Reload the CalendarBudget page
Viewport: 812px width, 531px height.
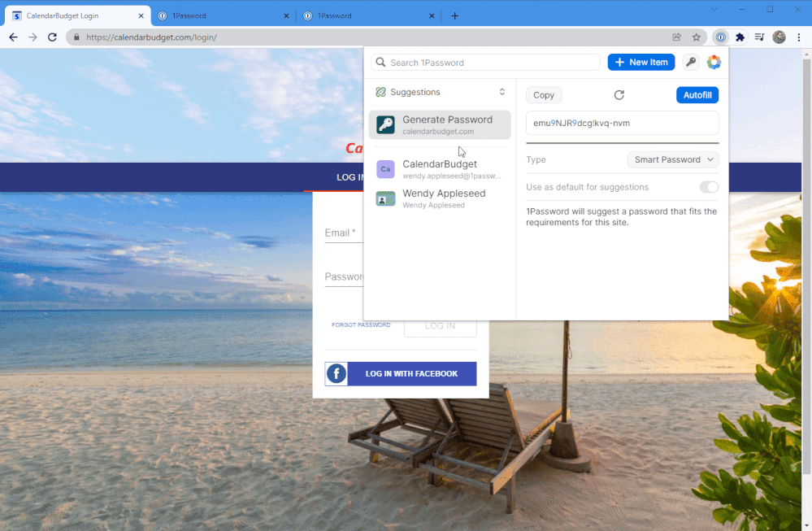(x=53, y=37)
